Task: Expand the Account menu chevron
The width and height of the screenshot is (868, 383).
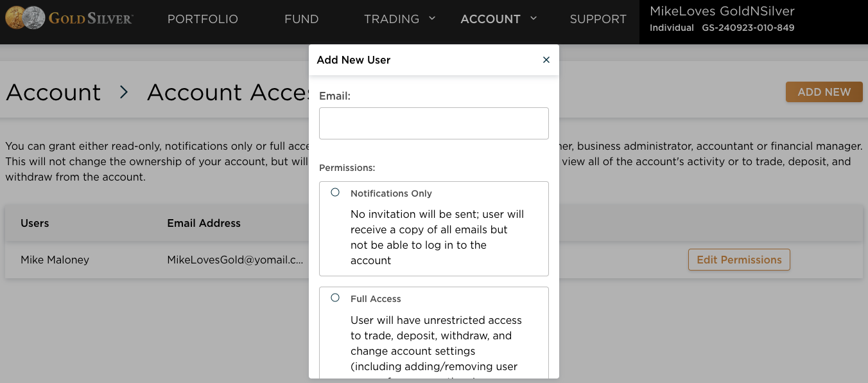Action: [x=534, y=18]
